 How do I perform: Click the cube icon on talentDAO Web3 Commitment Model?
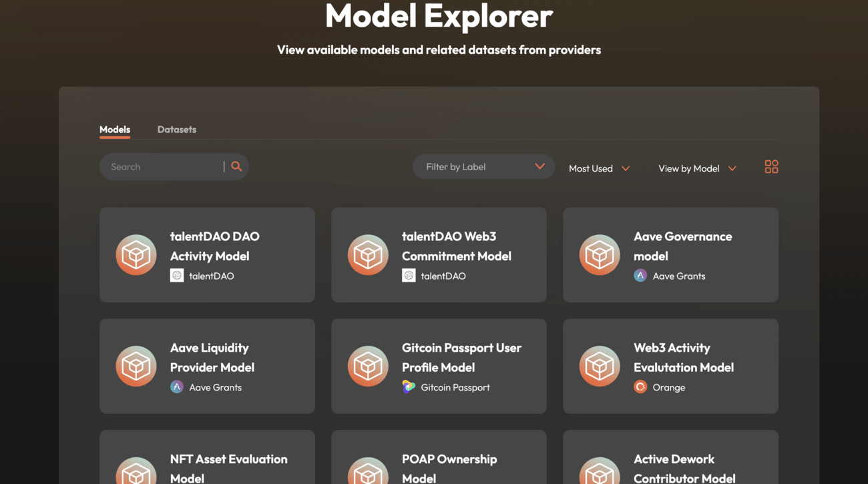pyautogui.click(x=368, y=255)
